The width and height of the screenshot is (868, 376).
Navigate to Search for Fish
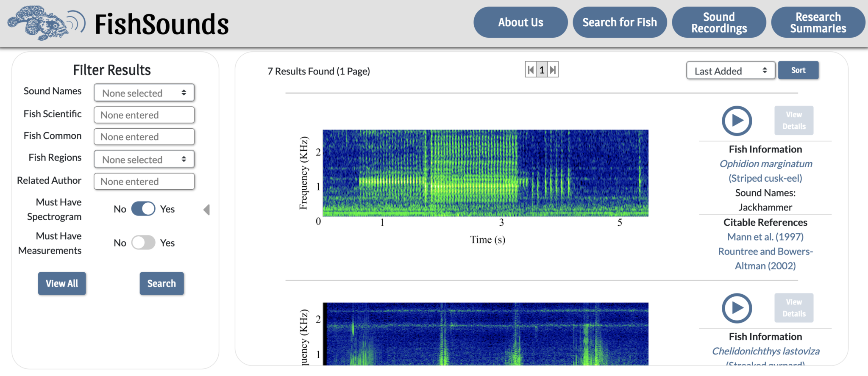pyautogui.click(x=620, y=22)
